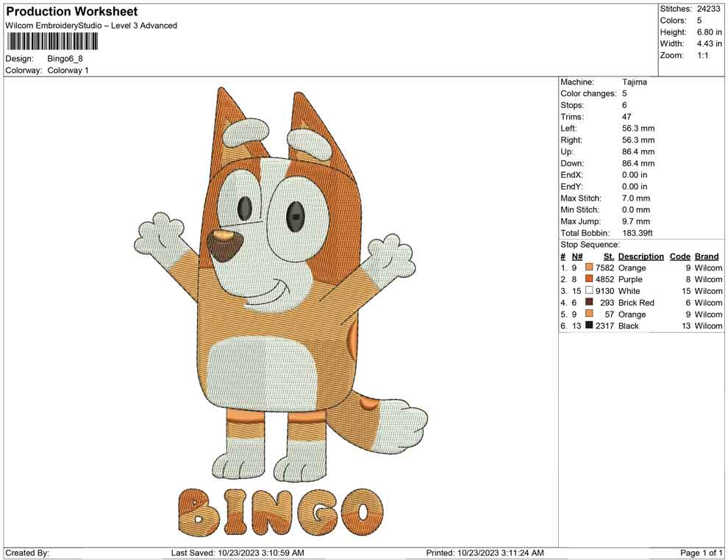The width and height of the screenshot is (728, 560).
Task: Click the Colorway 1 value
Action: pyautogui.click(x=68, y=71)
